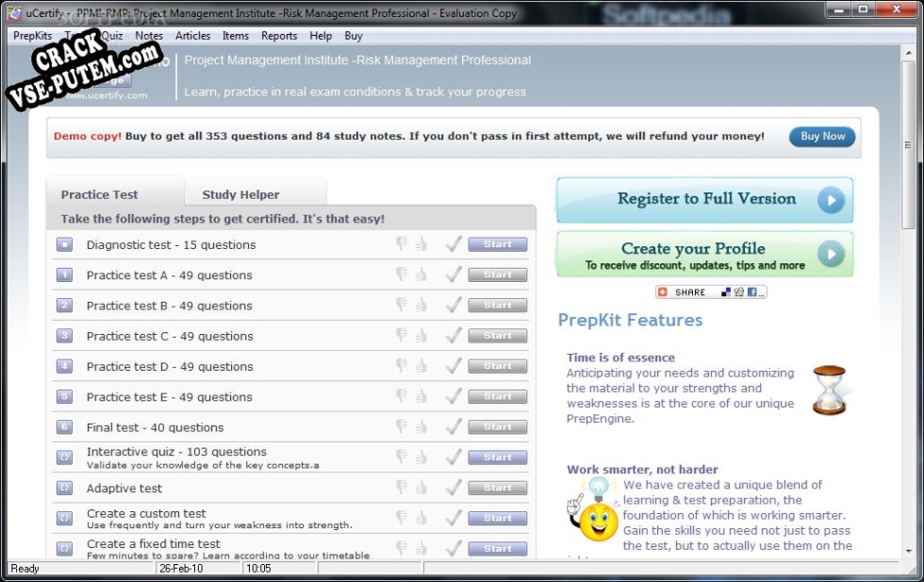Screen dimensions: 924x582
Task: Click the row icon beside Create a fixed time test
Action: (x=64, y=548)
